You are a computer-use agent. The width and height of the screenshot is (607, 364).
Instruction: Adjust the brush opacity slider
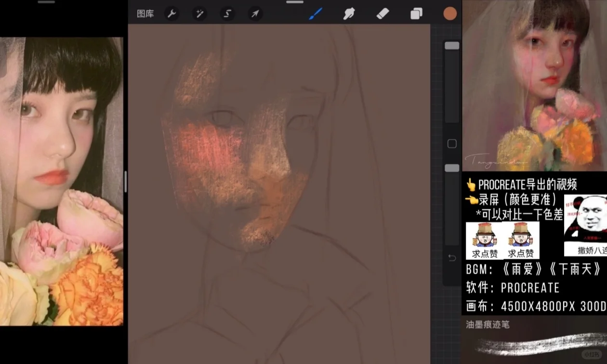point(451,168)
